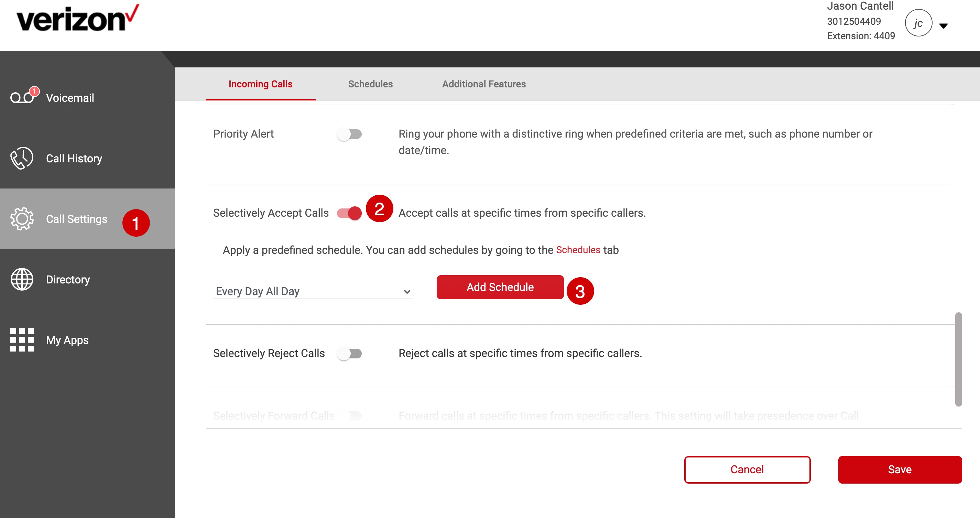Screen dimensions: 980x518
Task: Open the Every Day All Day dropdown
Action: (312, 292)
